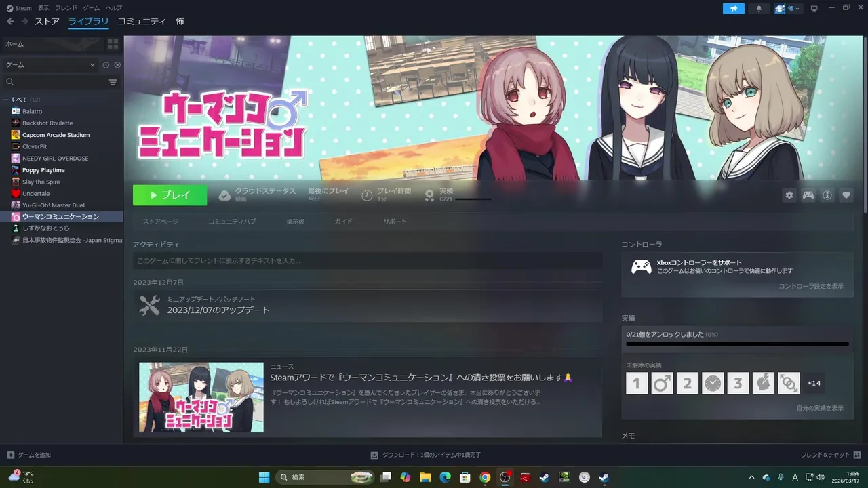This screenshot has width=868, height=488.
Task: Sort by recent activity clock icon
Action: 106,65
